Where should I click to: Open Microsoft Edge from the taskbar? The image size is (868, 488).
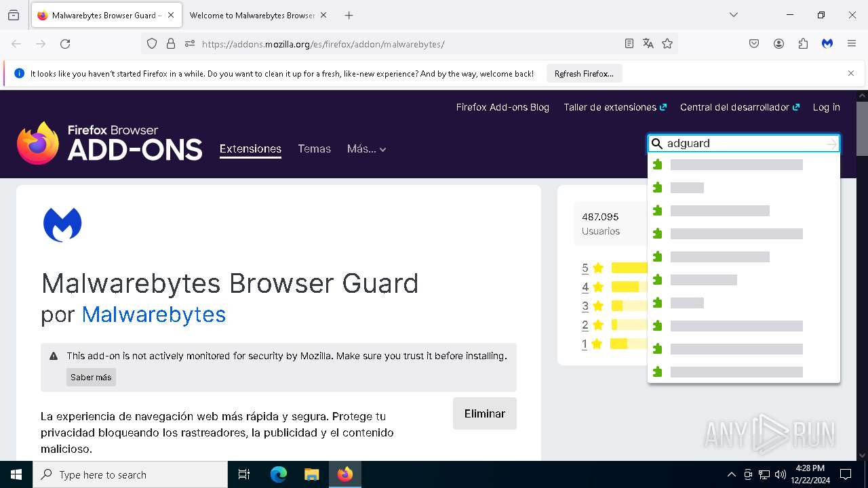[279, 474]
